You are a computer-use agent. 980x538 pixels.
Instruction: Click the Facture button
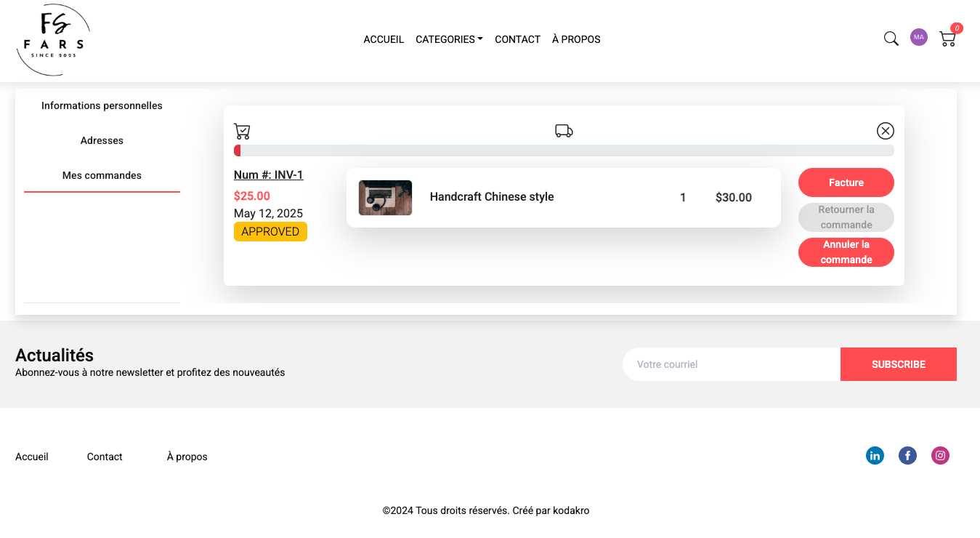pos(846,182)
